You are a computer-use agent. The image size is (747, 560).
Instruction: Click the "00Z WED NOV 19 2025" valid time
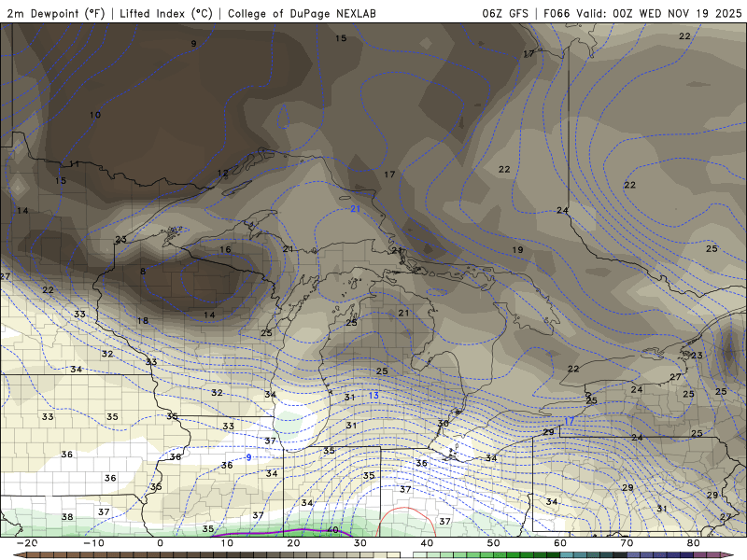(678, 13)
